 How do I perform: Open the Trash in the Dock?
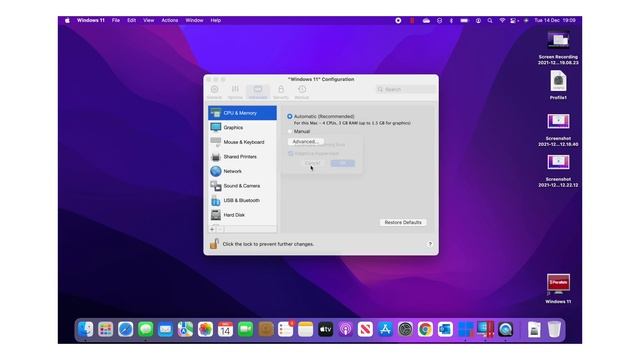(554, 329)
